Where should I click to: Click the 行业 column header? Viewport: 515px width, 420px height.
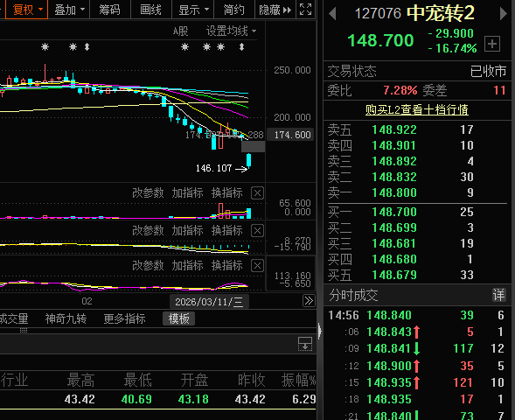(14, 381)
